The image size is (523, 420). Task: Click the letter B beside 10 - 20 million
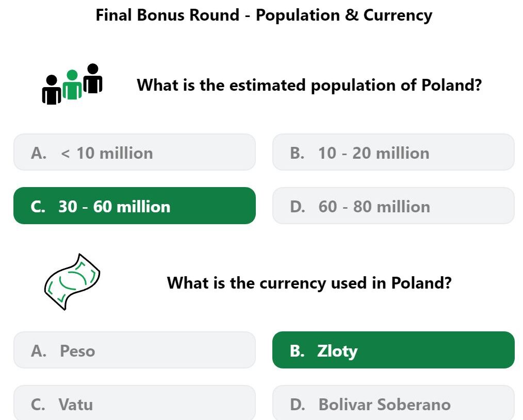[x=297, y=154]
